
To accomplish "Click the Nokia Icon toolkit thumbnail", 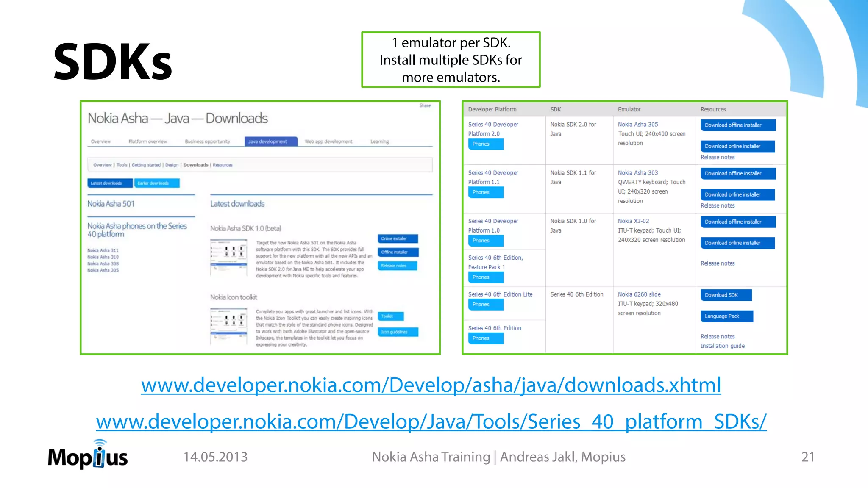I will click(x=229, y=326).
